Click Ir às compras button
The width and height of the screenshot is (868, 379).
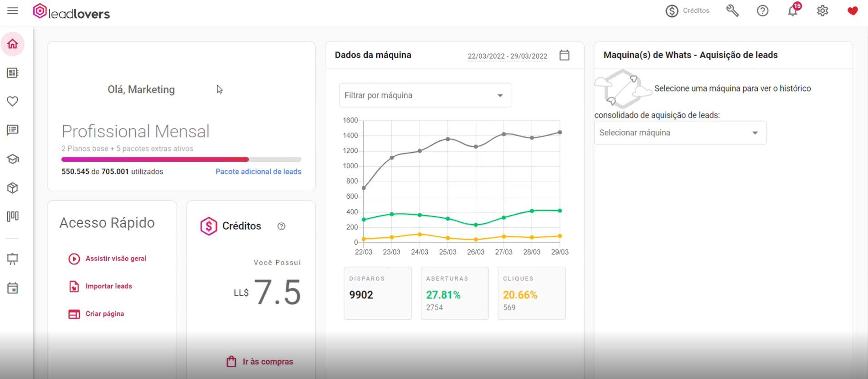click(x=260, y=362)
